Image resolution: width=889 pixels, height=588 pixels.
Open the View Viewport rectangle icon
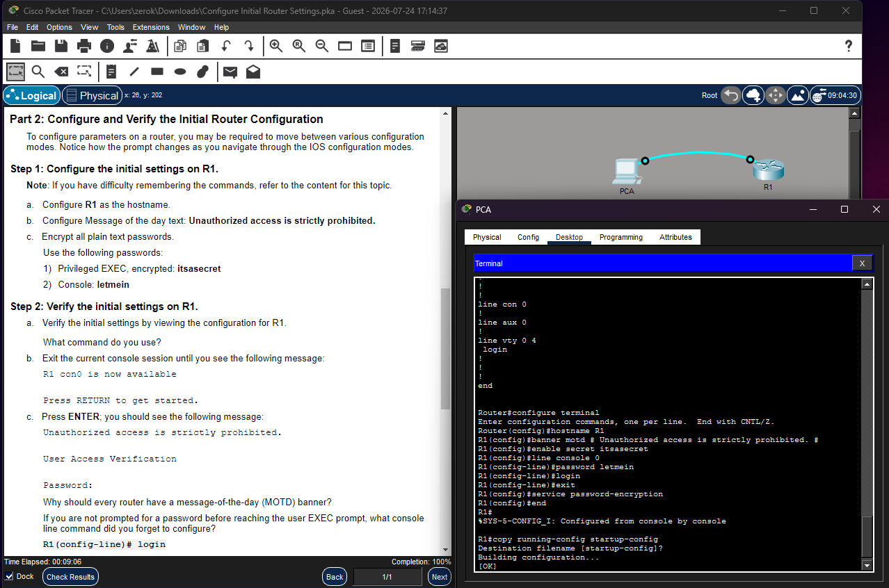(345, 46)
